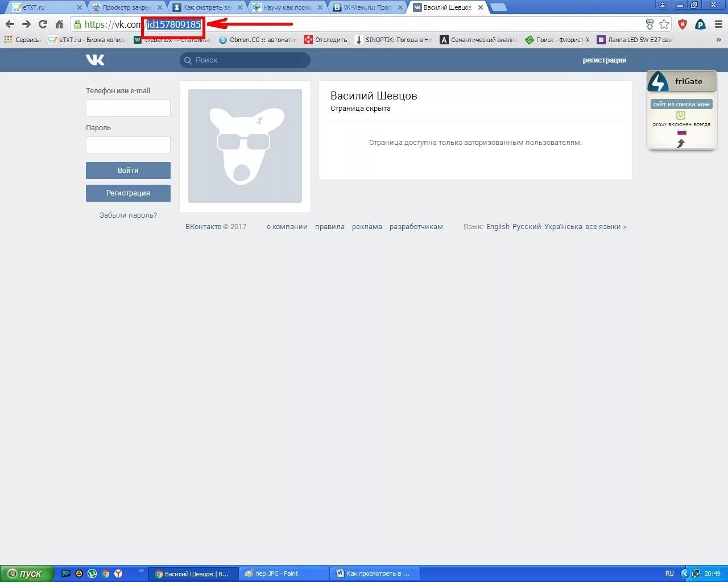Launch Yandex browser from quick launch
This screenshot has width=728, height=582.
118,573
